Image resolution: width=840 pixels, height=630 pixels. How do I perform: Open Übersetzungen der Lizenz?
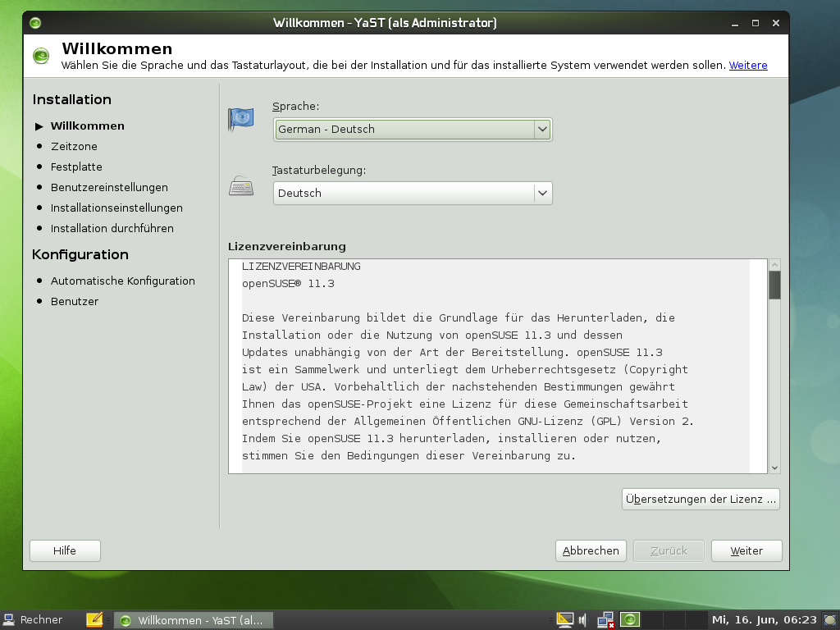[x=701, y=498]
